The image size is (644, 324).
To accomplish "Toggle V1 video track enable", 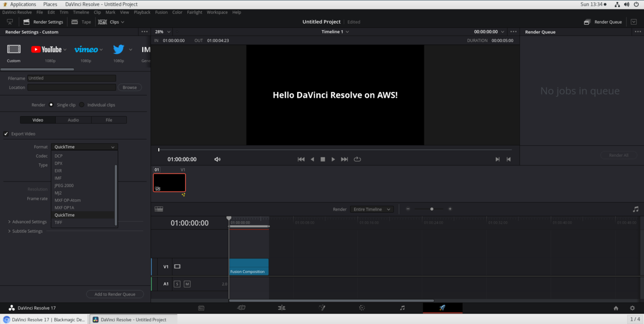I will tap(177, 267).
